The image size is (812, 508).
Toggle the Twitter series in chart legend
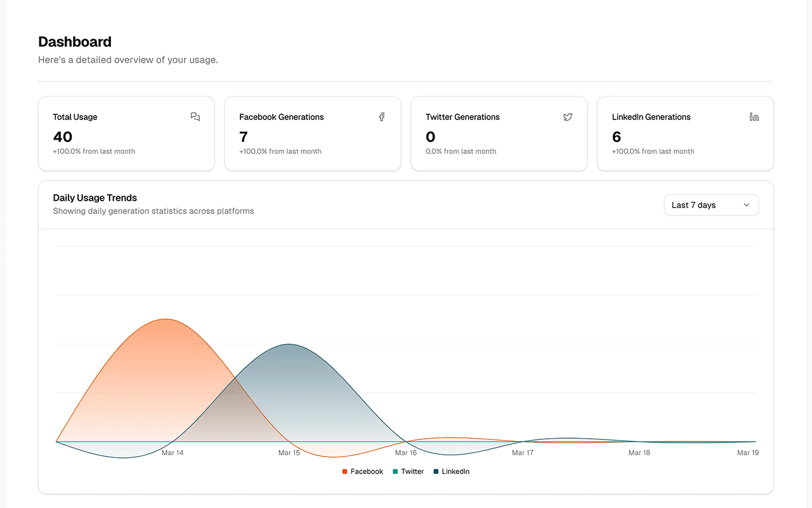tap(409, 471)
